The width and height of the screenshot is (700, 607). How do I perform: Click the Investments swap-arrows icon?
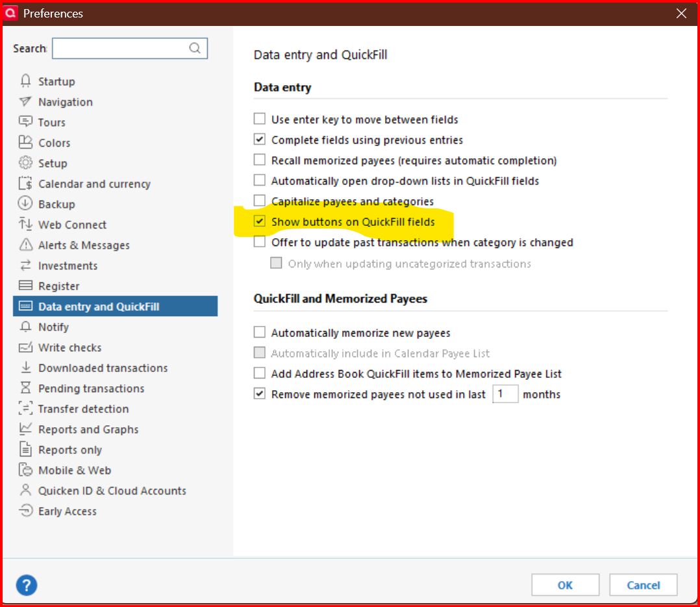25,265
